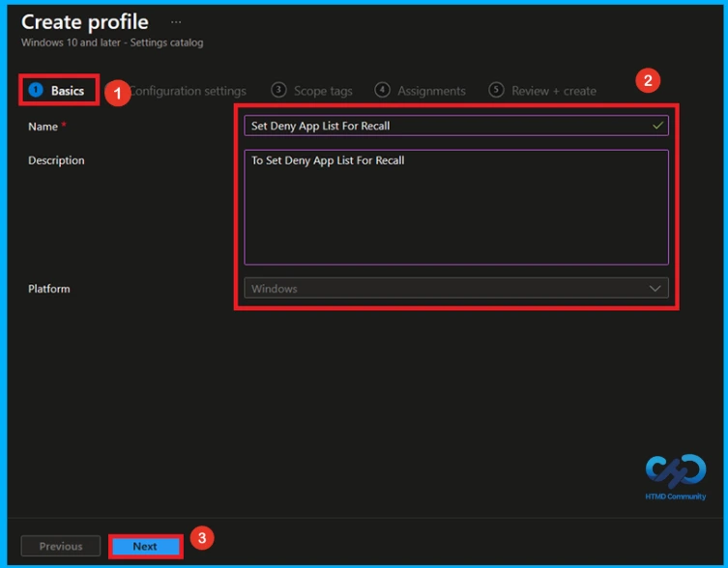
Task: Click the Create profile heading
Action: (85, 22)
